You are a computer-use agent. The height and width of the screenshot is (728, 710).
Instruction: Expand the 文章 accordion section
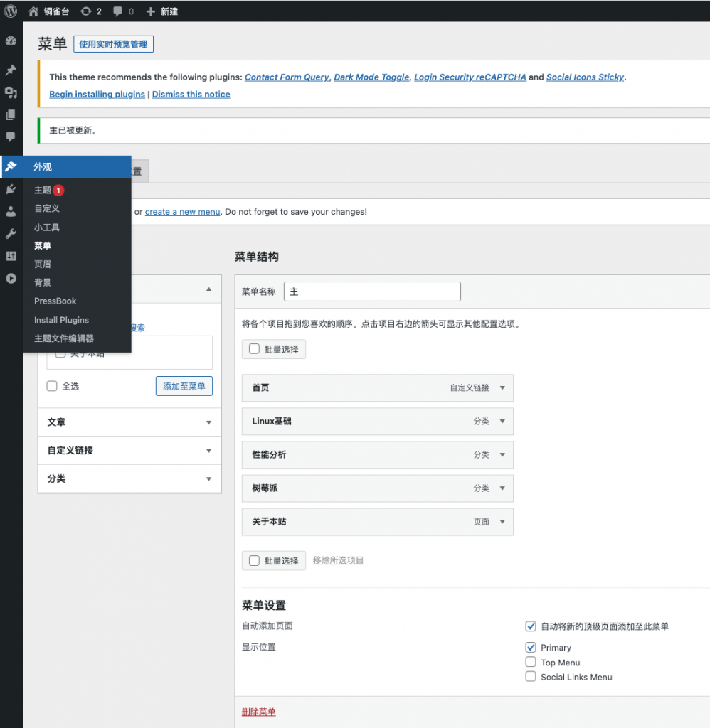129,422
